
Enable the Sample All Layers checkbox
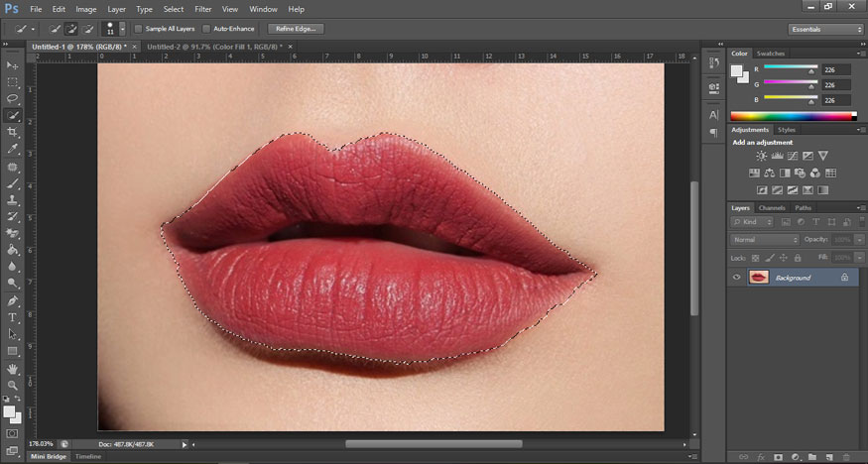(138, 29)
